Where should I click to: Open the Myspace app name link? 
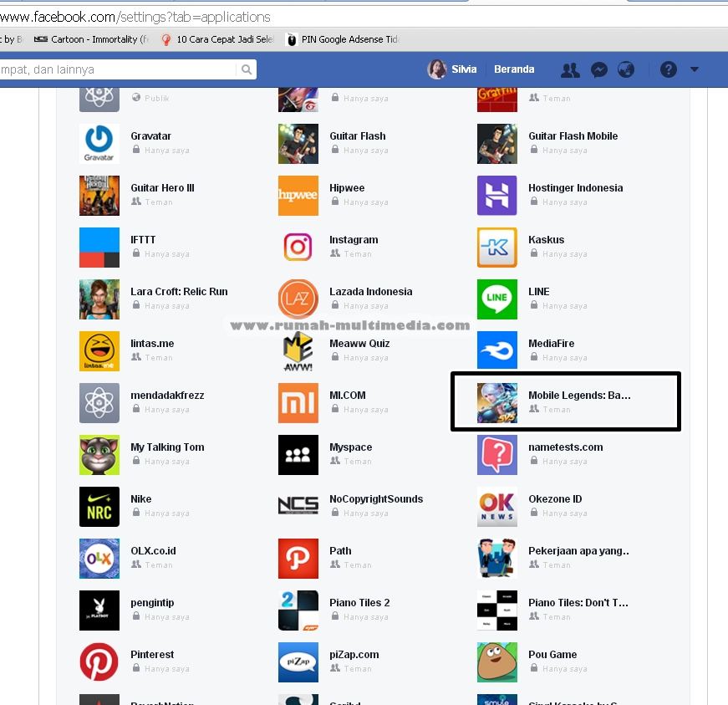351,447
